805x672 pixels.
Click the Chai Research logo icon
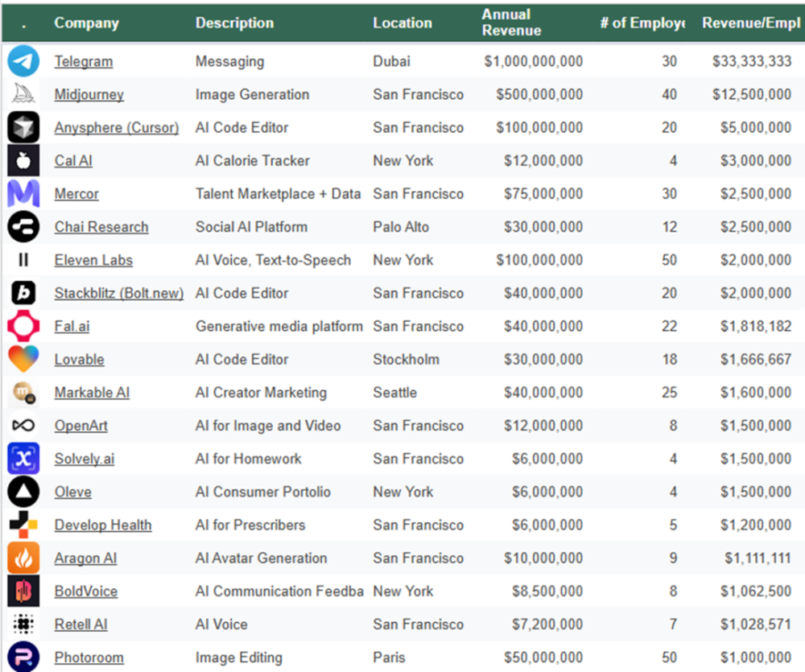coord(23,227)
